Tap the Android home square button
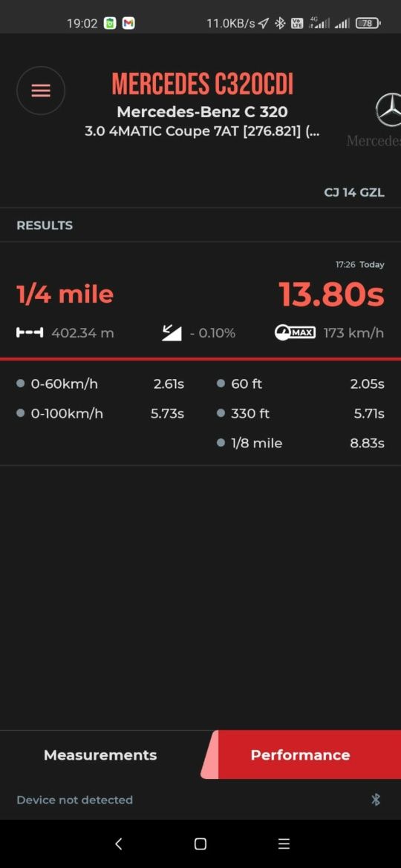This screenshot has height=868, width=401. [x=200, y=844]
